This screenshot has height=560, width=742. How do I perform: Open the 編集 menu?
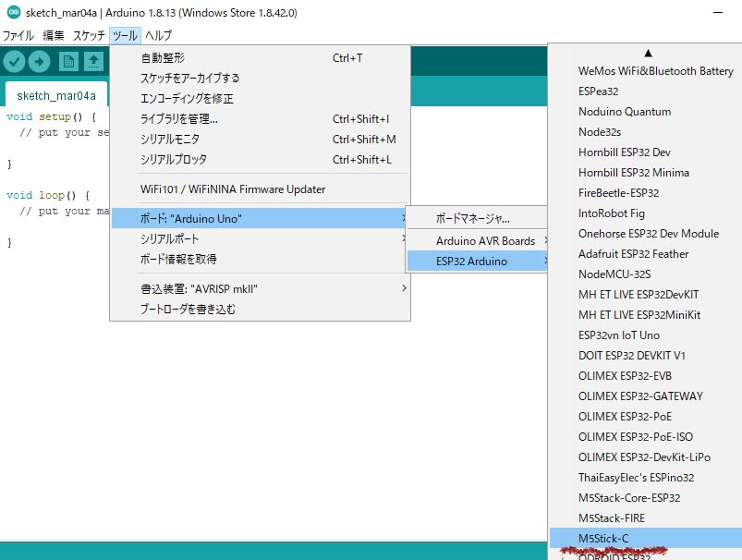tap(53, 35)
